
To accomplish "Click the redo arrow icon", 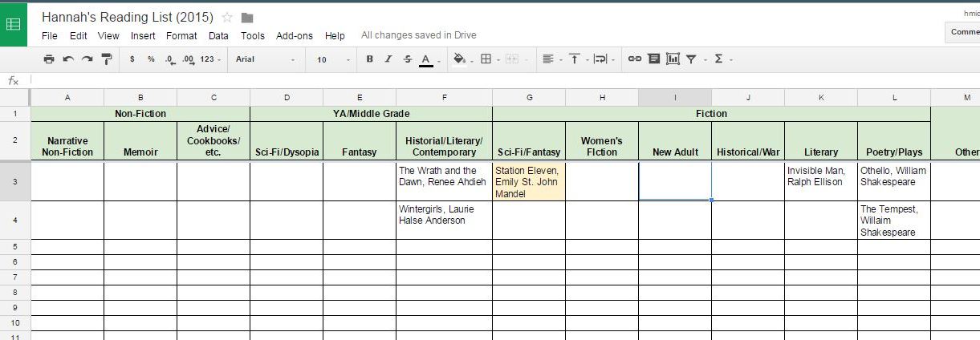I will click(87, 59).
